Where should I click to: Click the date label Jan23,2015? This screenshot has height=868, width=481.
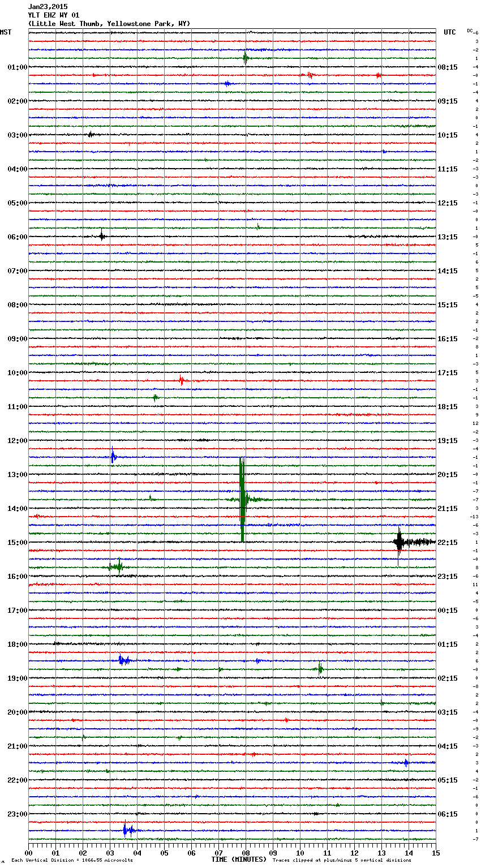coord(48,7)
